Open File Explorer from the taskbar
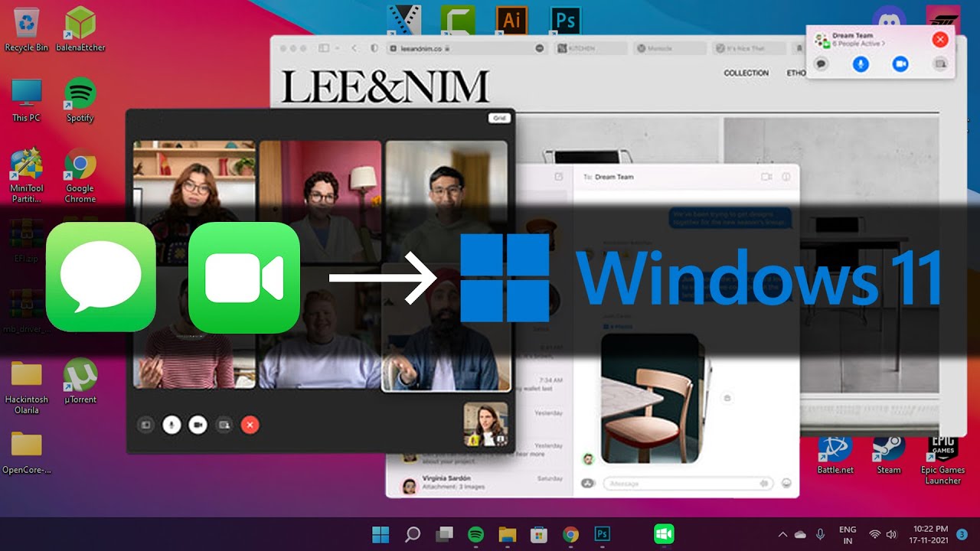This screenshot has height=551, width=980. coord(508,534)
